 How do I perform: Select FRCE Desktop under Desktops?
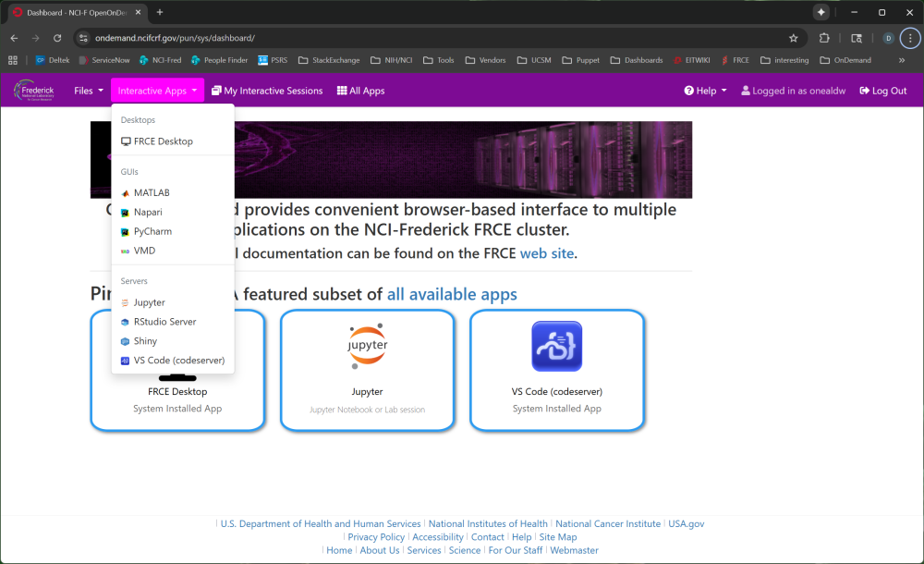[163, 141]
